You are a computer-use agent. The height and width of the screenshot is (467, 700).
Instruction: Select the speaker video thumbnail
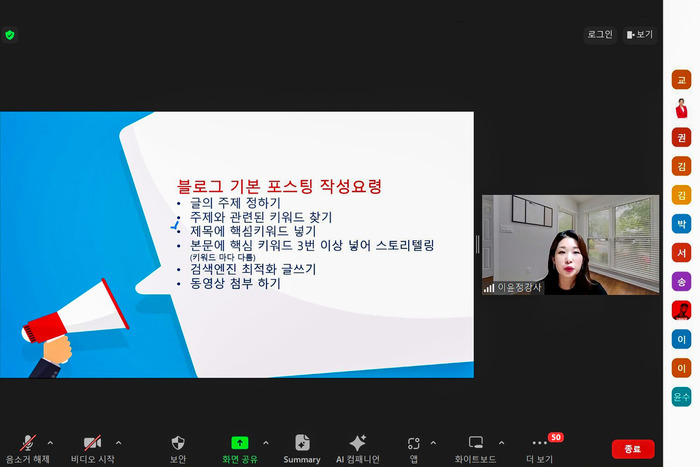(570, 244)
